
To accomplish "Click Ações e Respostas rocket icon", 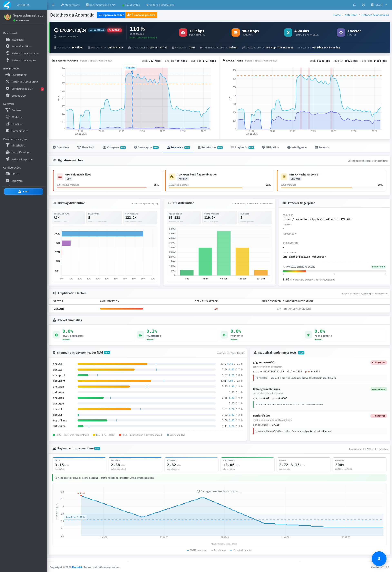I will pyautogui.click(x=8, y=159).
